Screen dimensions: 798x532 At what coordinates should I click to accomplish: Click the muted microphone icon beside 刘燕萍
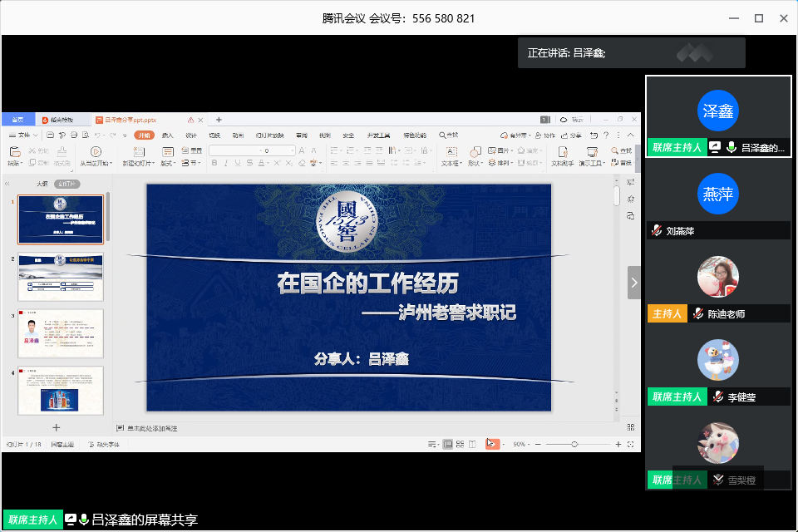(x=657, y=231)
